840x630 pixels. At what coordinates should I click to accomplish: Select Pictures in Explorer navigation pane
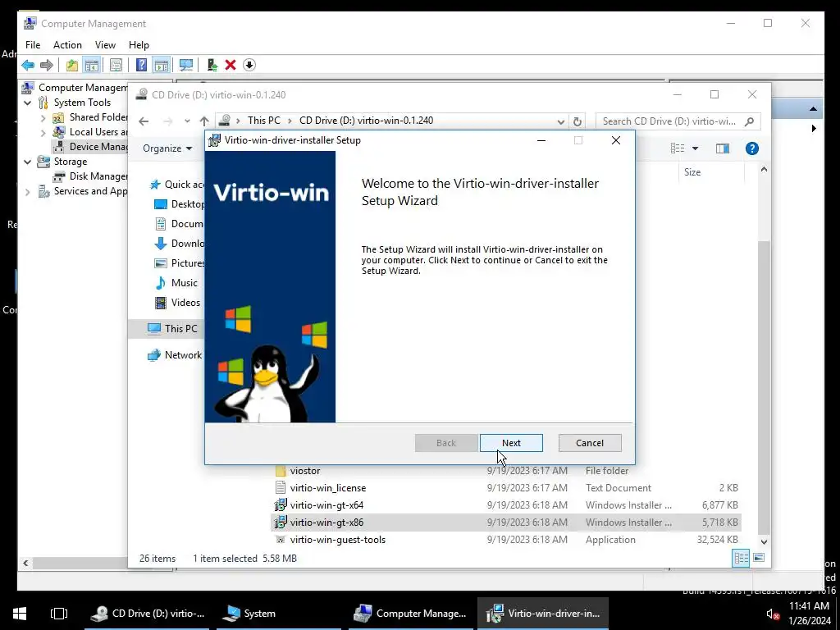pyautogui.click(x=180, y=263)
